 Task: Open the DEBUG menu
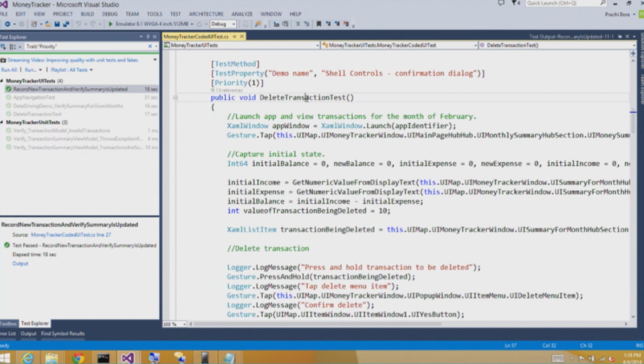point(109,14)
